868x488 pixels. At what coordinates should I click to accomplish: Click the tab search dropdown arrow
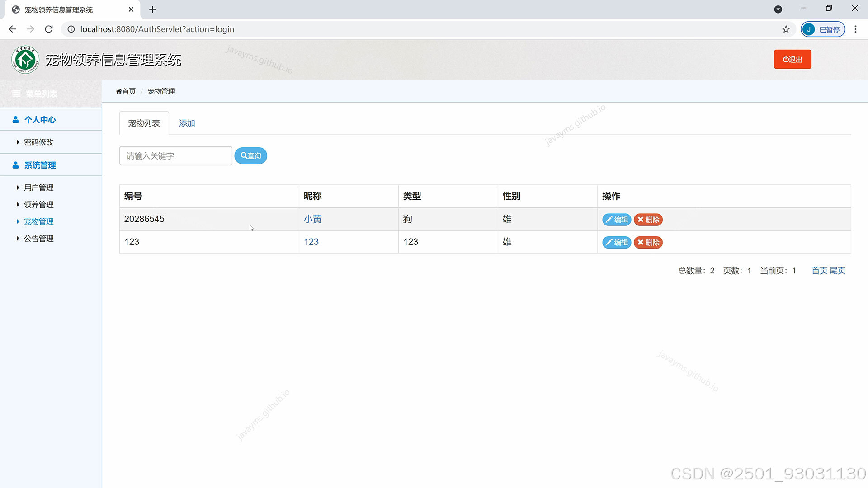[x=778, y=9]
